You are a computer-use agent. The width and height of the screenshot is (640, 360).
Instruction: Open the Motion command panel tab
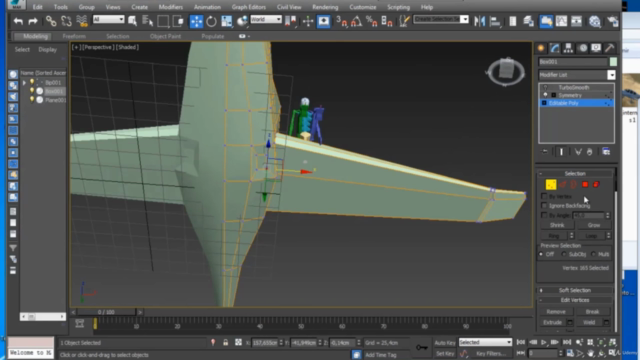pyautogui.click(x=583, y=48)
